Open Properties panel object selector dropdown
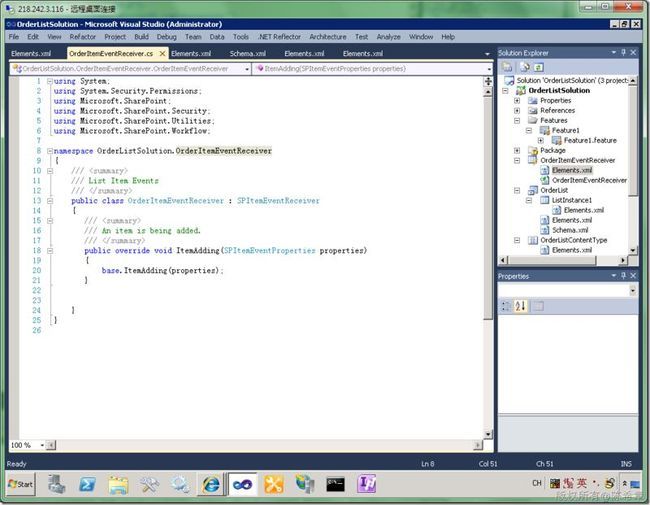The image size is (650, 505). click(x=633, y=291)
